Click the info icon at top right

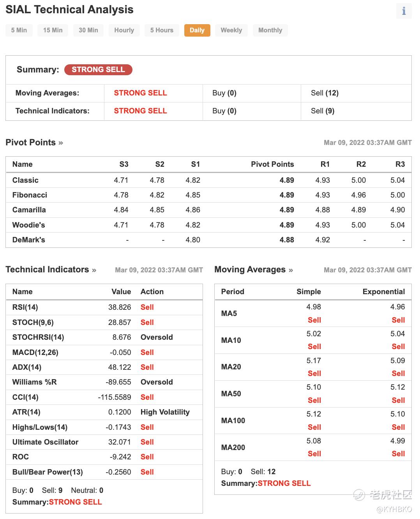pos(404,11)
